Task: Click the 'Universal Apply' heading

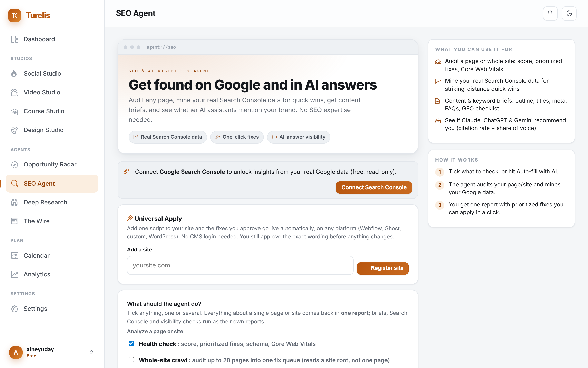Action: 158,219
